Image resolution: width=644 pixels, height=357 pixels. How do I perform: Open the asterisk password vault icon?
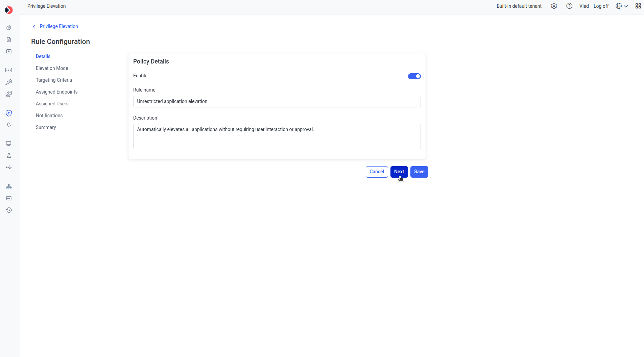click(9, 70)
